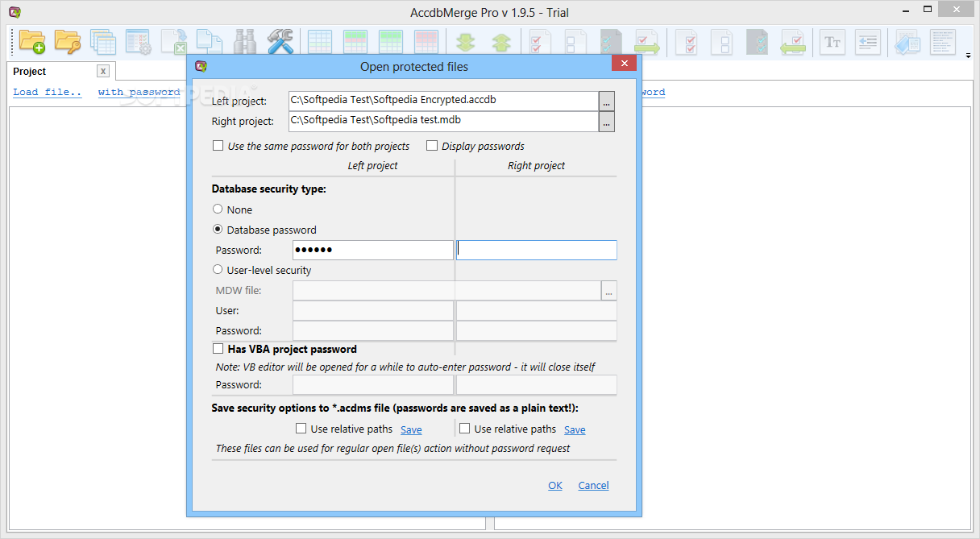Jump to next difference with green down arrows

pos(466,41)
